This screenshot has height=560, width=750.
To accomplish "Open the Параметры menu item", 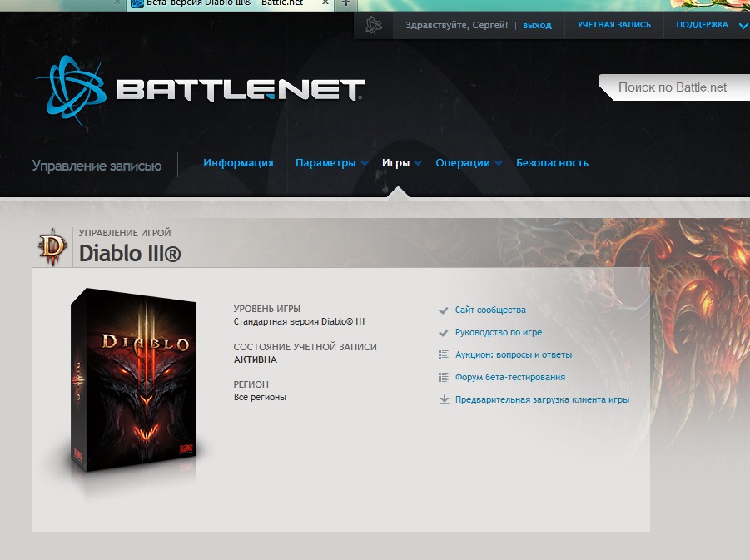I will (325, 163).
